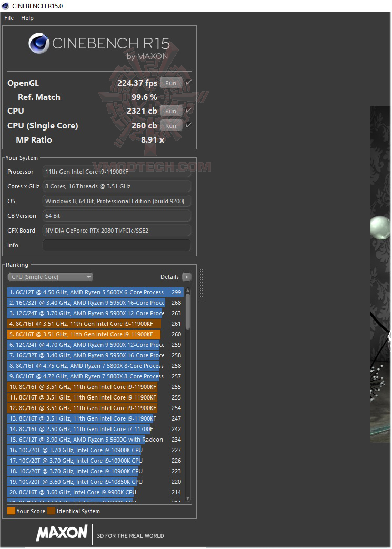Select rank 15 Ryzen 5 5600G entry

point(95,440)
